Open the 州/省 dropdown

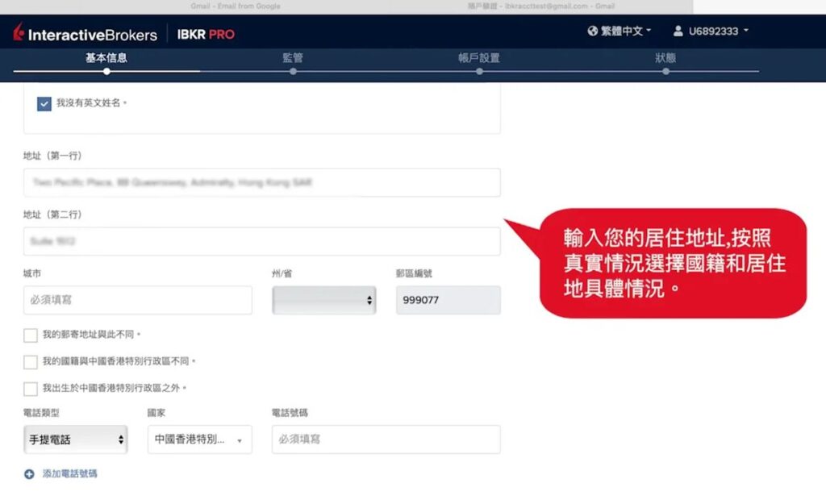pos(323,300)
